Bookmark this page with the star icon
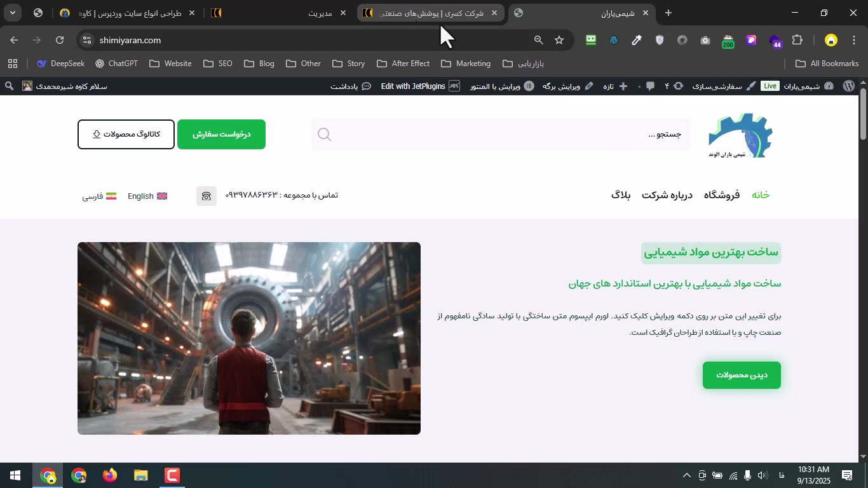868x488 pixels. point(559,40)
